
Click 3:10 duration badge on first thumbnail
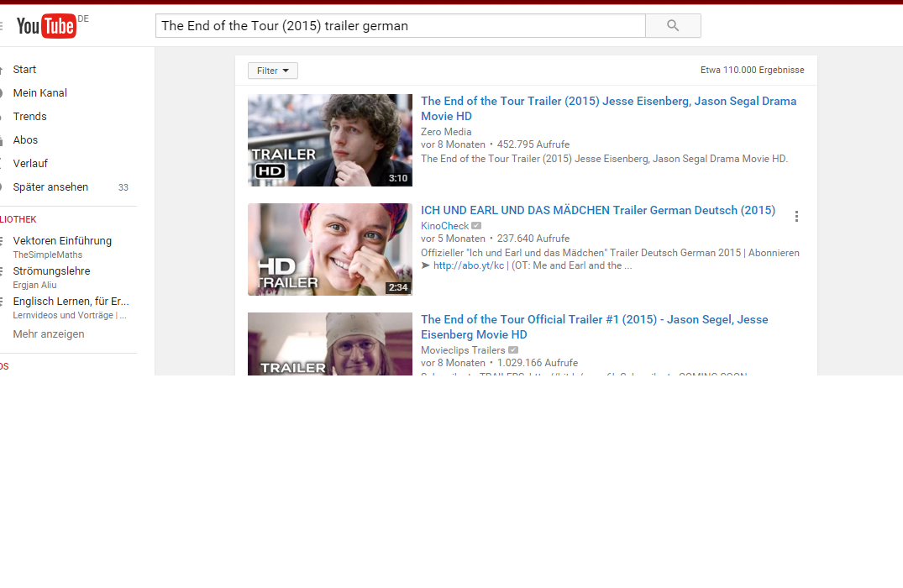[398, 178]
